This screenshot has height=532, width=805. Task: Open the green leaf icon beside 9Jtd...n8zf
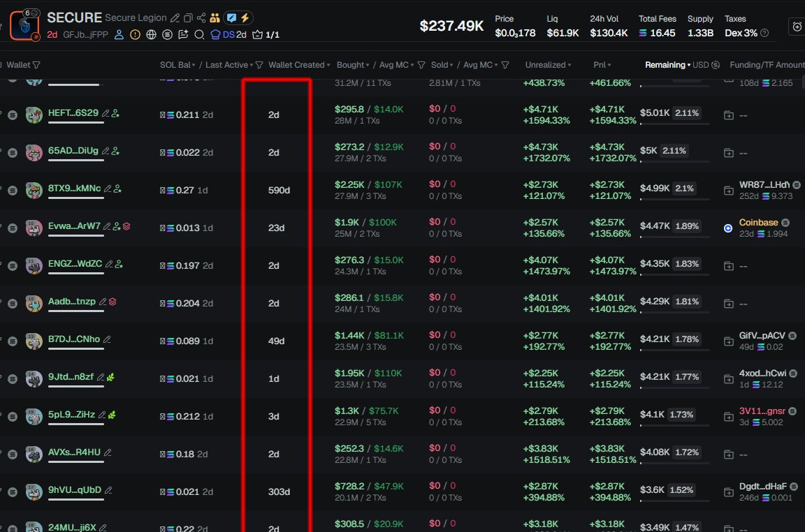[x=110, y=377]
